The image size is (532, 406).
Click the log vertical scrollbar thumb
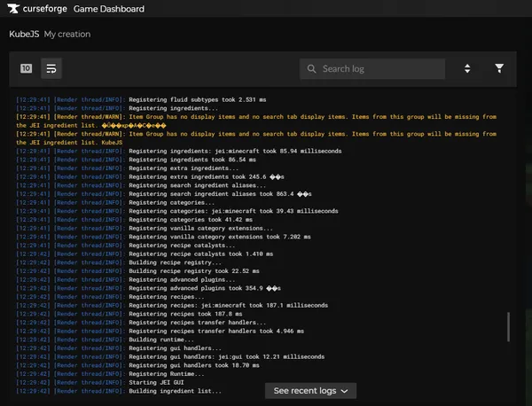coord(508,327)
